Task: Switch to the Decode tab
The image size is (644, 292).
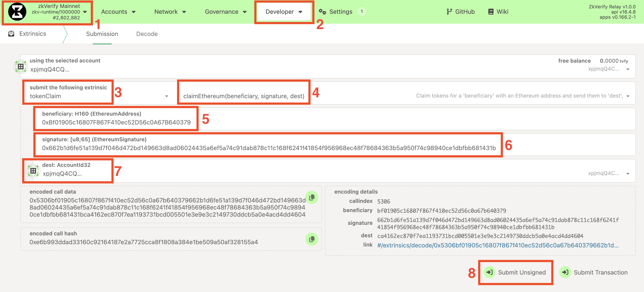Action: [x=147, y=34]
